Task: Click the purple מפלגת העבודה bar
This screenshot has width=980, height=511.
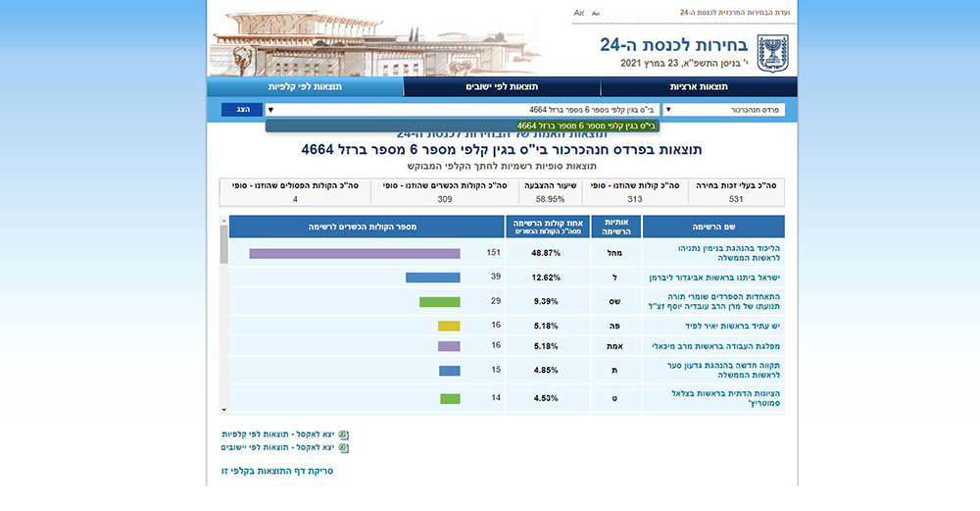Action: [449, 346]
